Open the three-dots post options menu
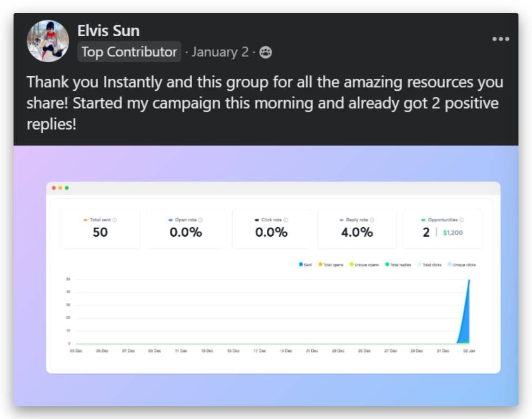The image size is (532, 419). [501, 39]
